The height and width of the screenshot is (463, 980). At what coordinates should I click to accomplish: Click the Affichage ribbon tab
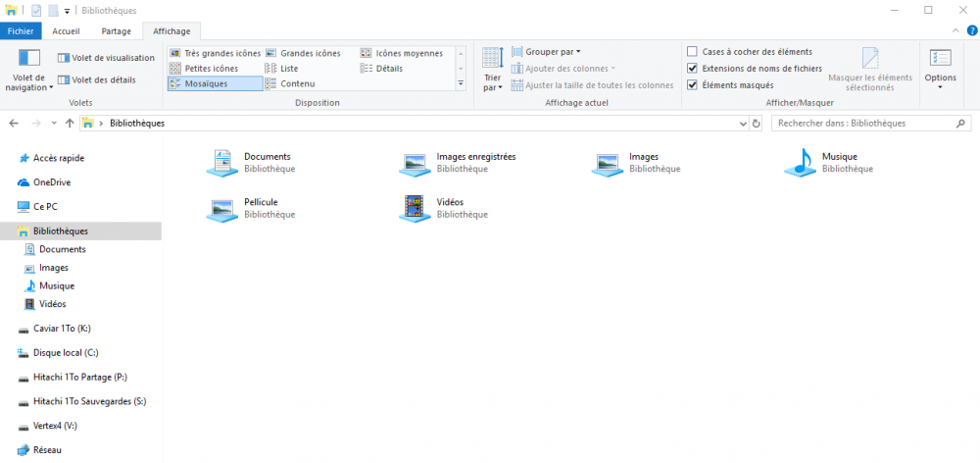point(171,30)
